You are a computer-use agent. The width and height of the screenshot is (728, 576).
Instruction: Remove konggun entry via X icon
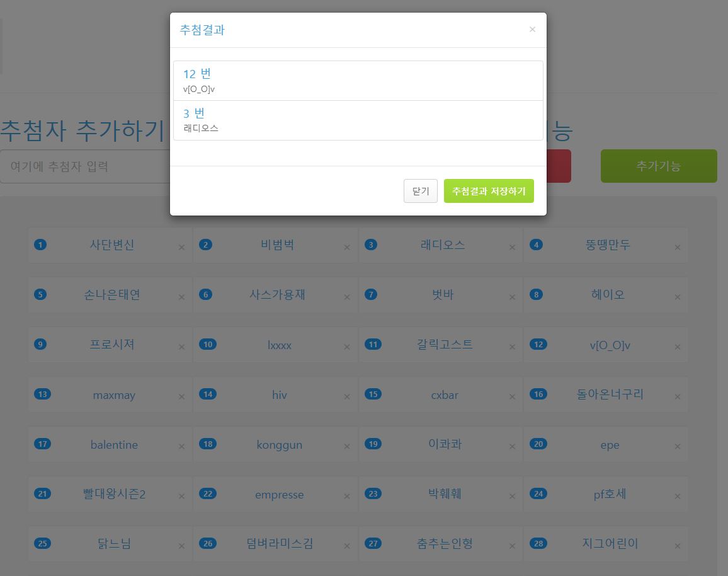(346, 447)
